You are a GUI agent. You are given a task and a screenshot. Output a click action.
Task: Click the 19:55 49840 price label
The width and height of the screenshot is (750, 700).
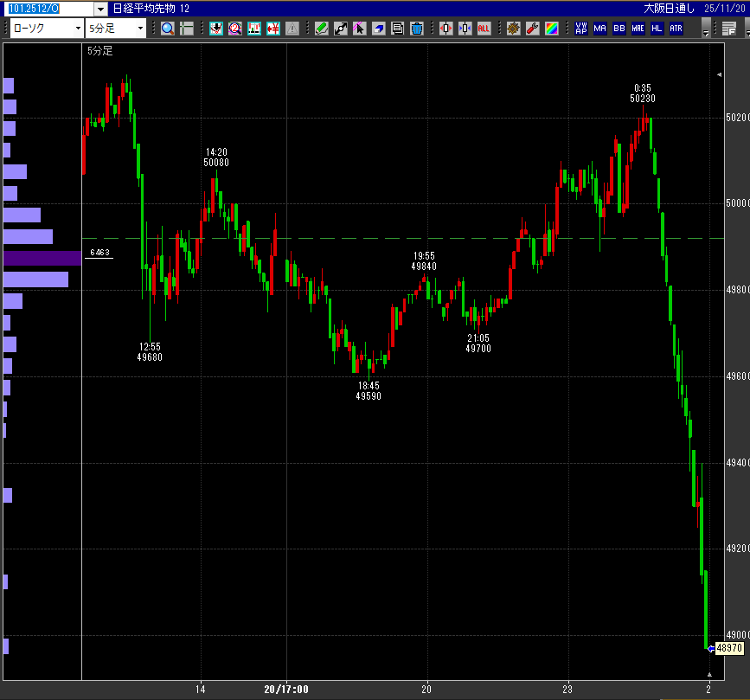click(x=424, y=261)
